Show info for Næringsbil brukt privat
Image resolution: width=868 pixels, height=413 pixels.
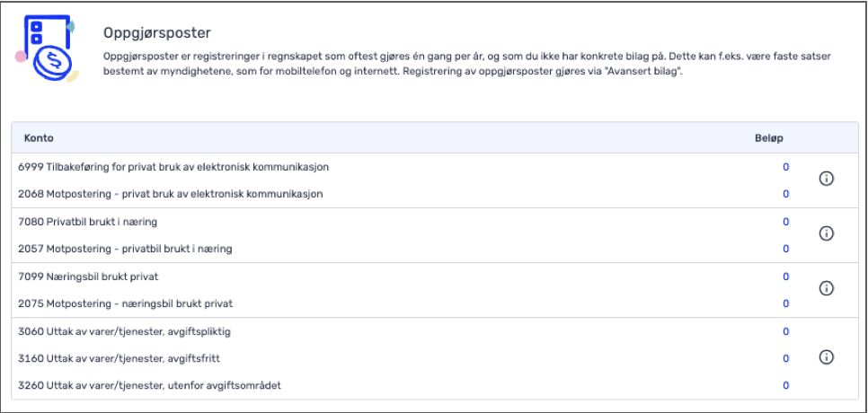(826, 288)
